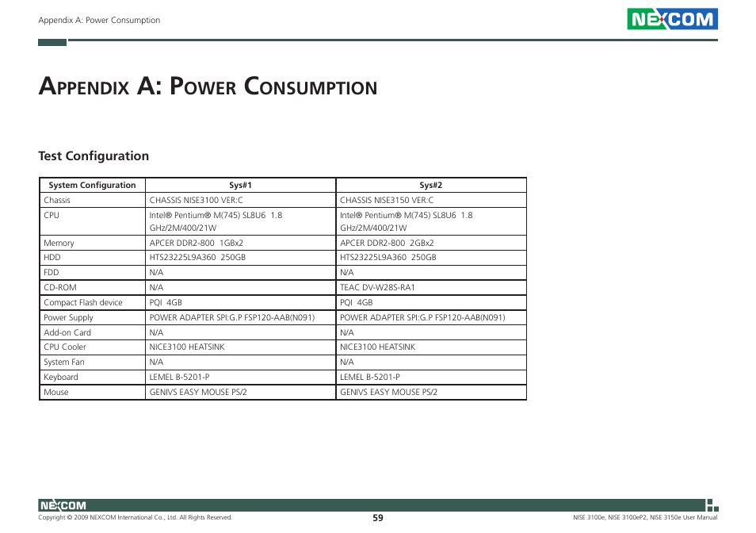Click the Appendix A: Power Consumption header text
This screenshot has width=756, height=533.
pos(98,20)
